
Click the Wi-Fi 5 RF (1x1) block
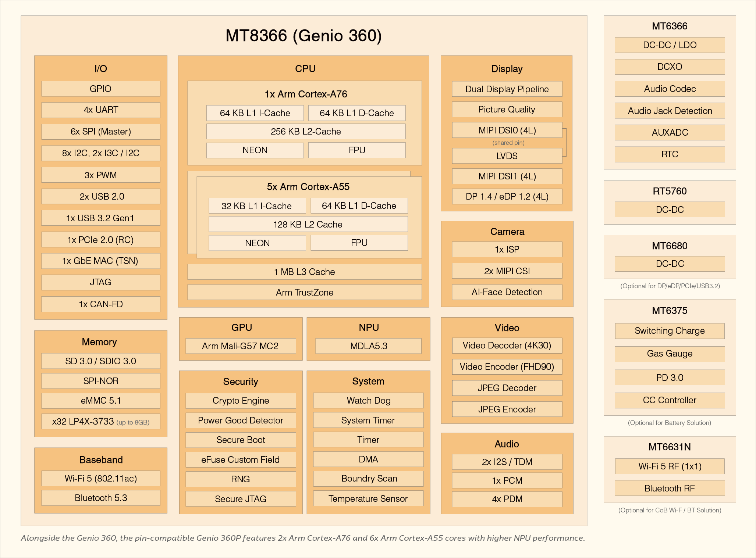670,466
